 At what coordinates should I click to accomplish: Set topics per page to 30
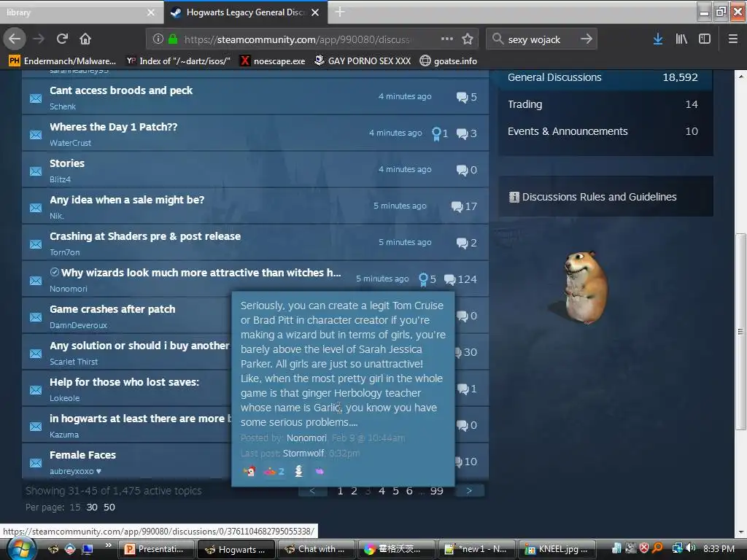coord(92,507)
